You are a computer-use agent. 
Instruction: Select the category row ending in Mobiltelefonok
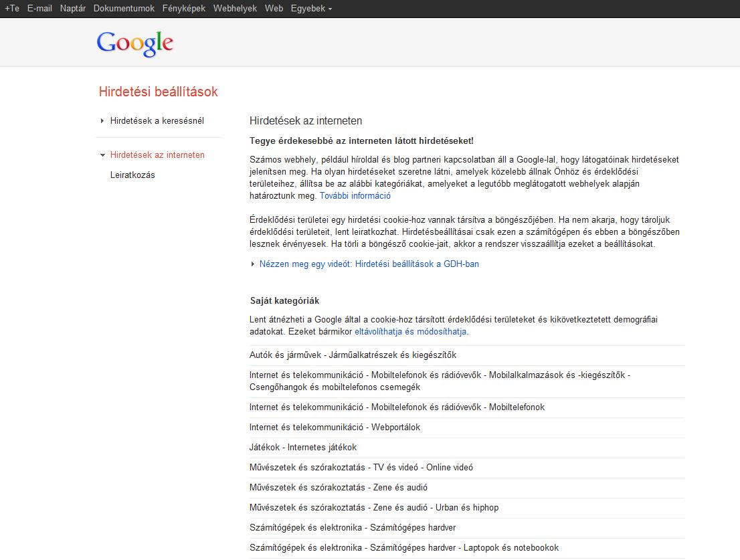pos(467,407)
